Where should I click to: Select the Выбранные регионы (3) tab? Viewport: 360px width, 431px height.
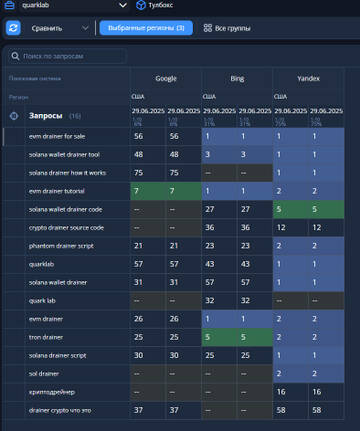(x=146, y=28)
